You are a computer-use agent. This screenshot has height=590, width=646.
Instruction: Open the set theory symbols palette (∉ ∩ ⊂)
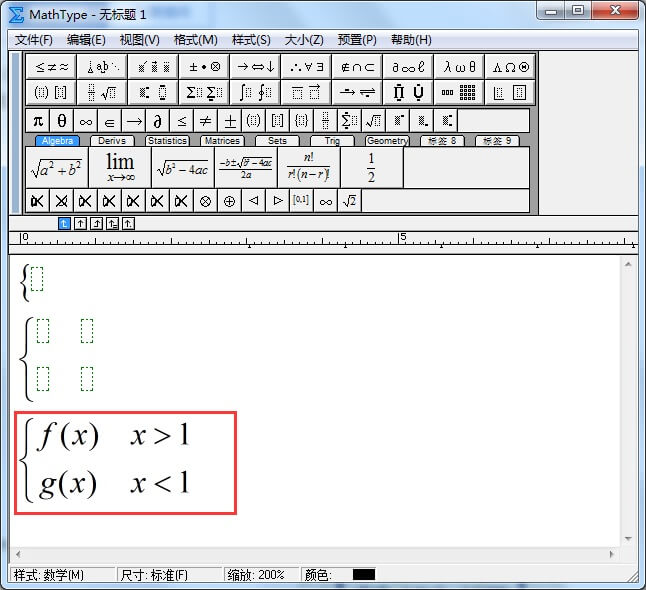[x=358, y=67]
